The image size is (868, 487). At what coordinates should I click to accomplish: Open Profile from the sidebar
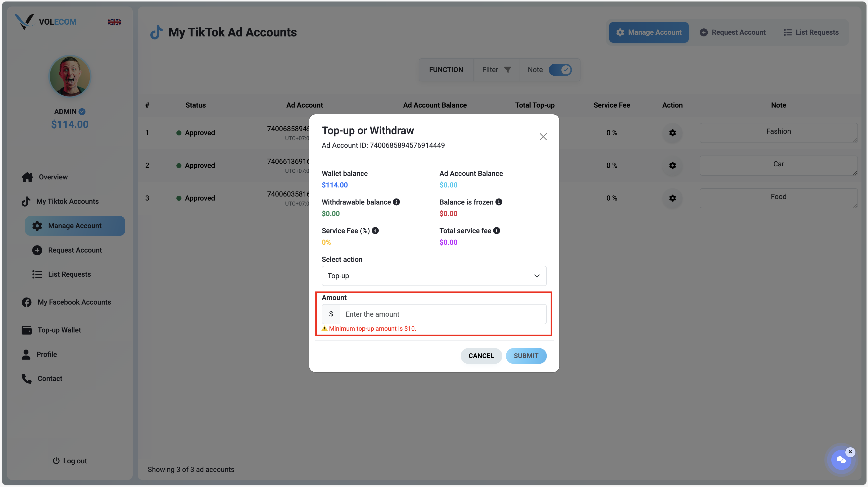pos(46,354)
